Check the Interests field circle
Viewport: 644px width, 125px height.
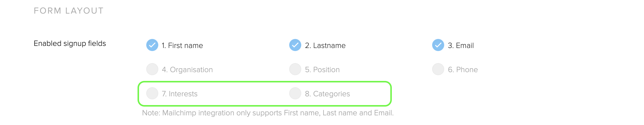152,93
